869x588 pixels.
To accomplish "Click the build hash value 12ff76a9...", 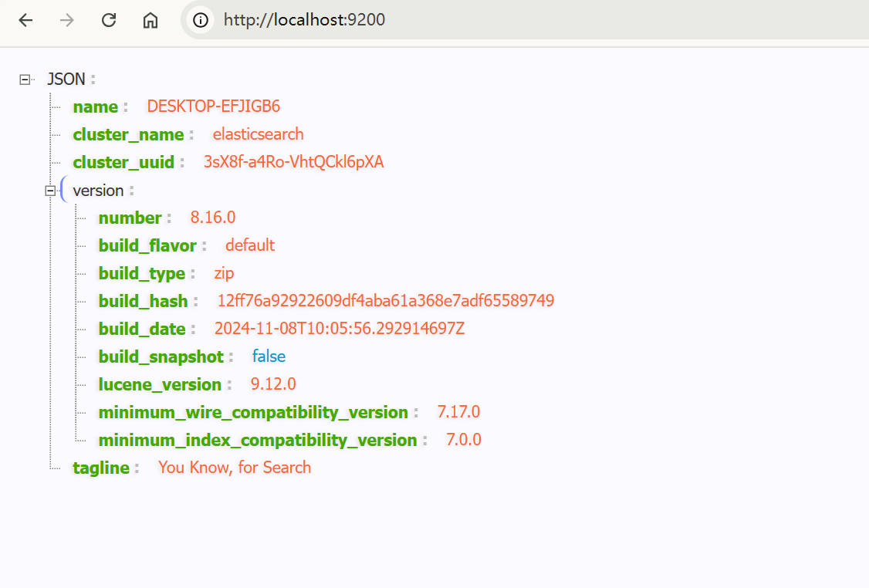I will point(386,300).
